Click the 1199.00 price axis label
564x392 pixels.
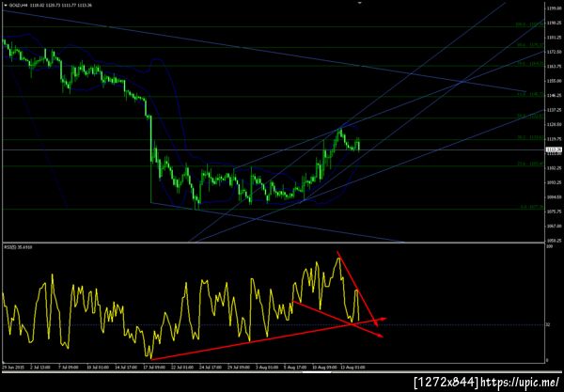point(554,8)
